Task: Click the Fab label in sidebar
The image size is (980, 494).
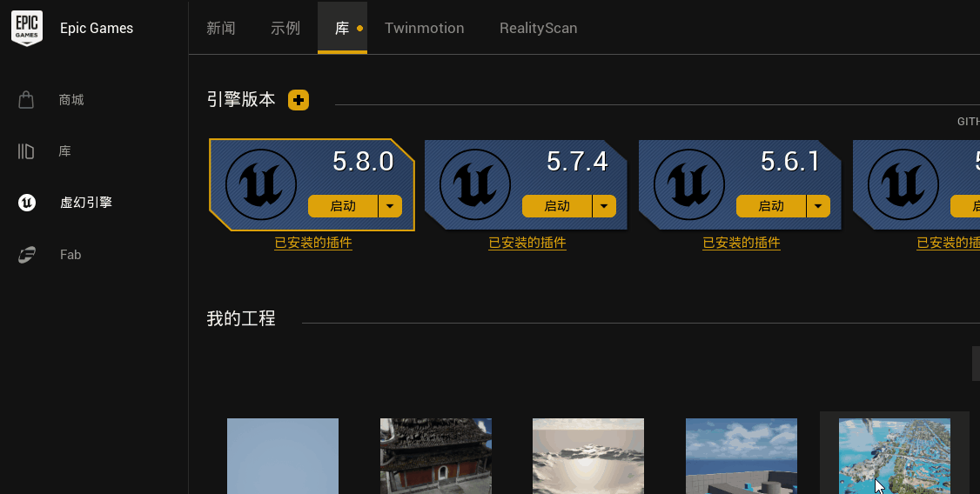Action: click(70, 255)
